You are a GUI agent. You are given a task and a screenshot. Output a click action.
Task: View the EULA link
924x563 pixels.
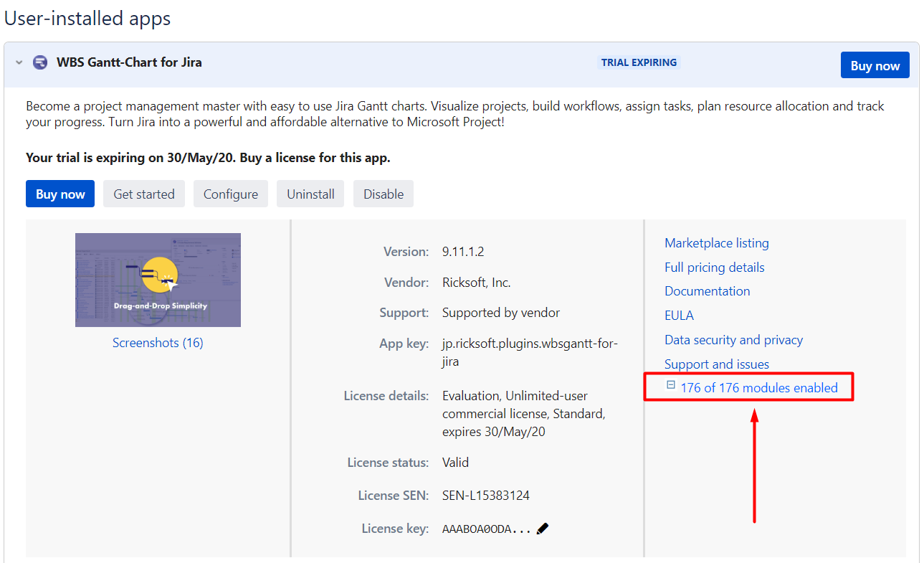click(679, 316)
